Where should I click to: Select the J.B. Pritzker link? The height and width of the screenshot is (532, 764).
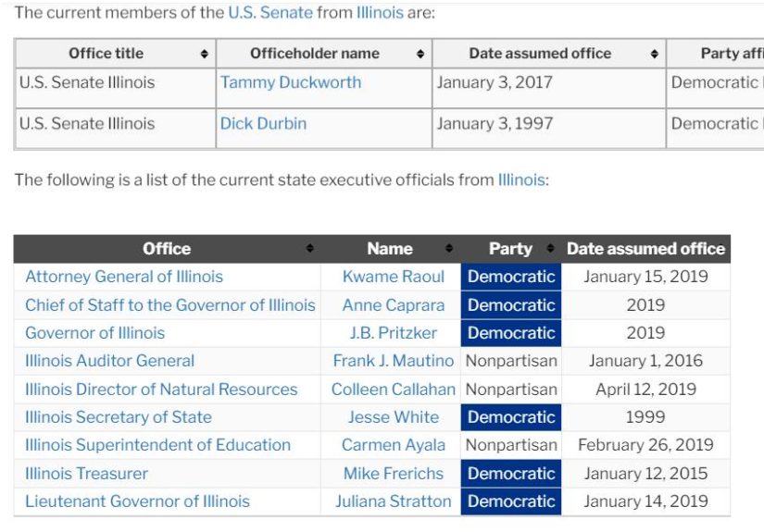[393, 333]
